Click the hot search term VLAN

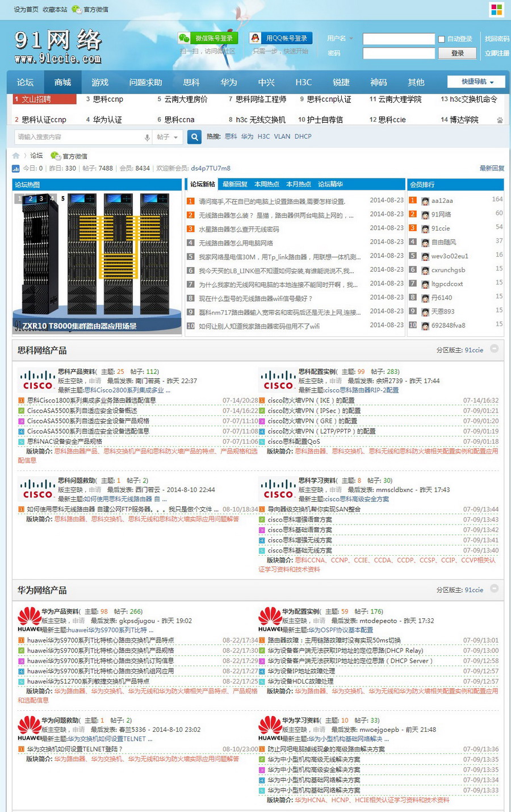point(282,136)
